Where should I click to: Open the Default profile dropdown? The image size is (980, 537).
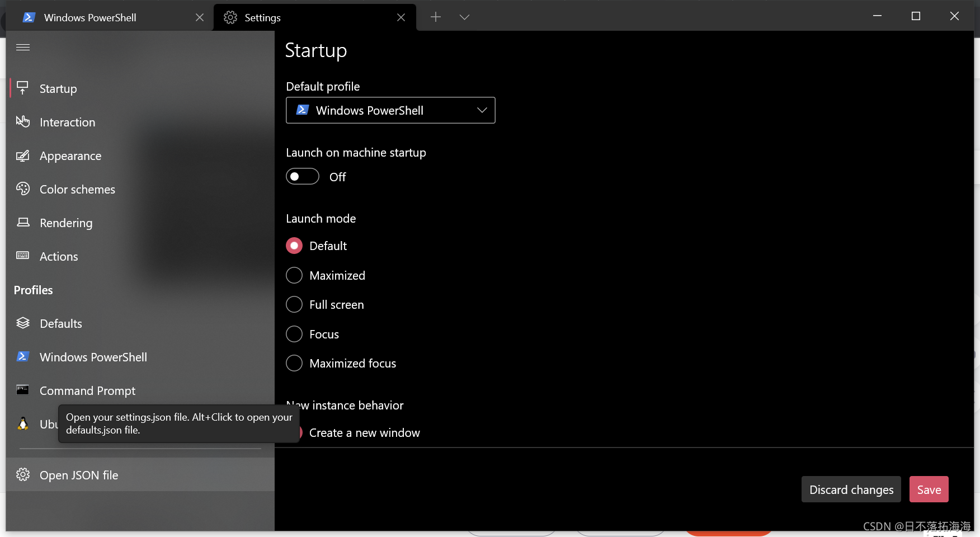tap(390, 110)
